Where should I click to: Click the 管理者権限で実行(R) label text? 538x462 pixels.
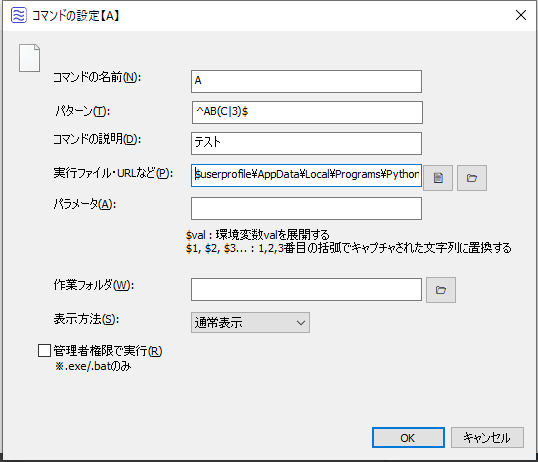tap(108, 351)
